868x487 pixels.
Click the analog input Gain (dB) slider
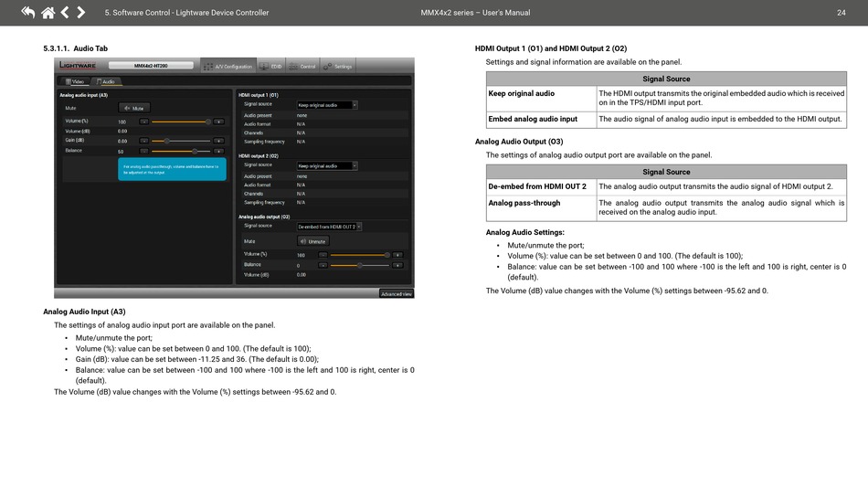[x=181, y=141]
